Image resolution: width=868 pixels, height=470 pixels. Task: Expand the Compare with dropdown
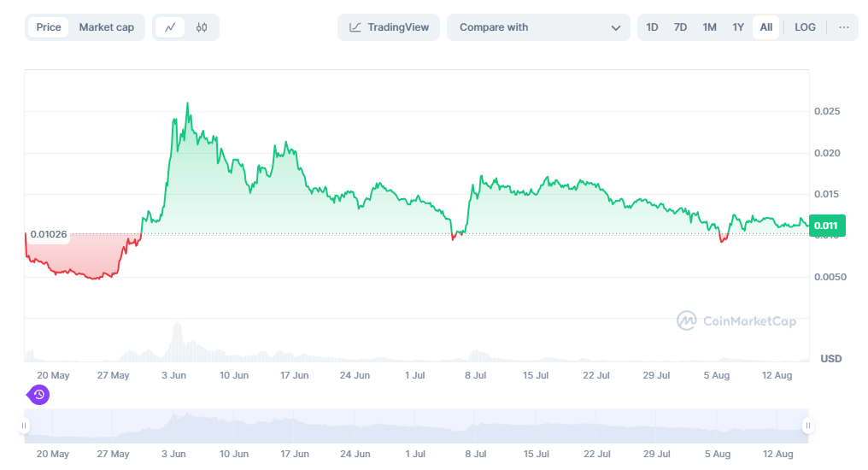538,27
